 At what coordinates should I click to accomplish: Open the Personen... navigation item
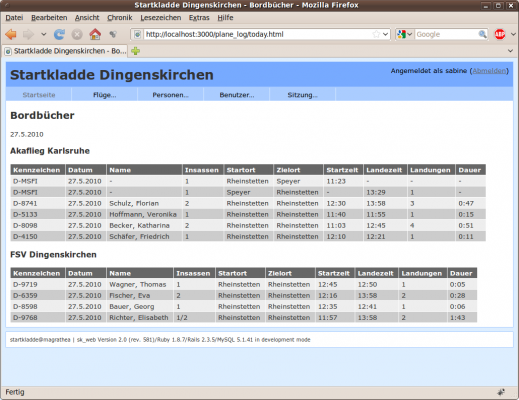coord(170,95)
